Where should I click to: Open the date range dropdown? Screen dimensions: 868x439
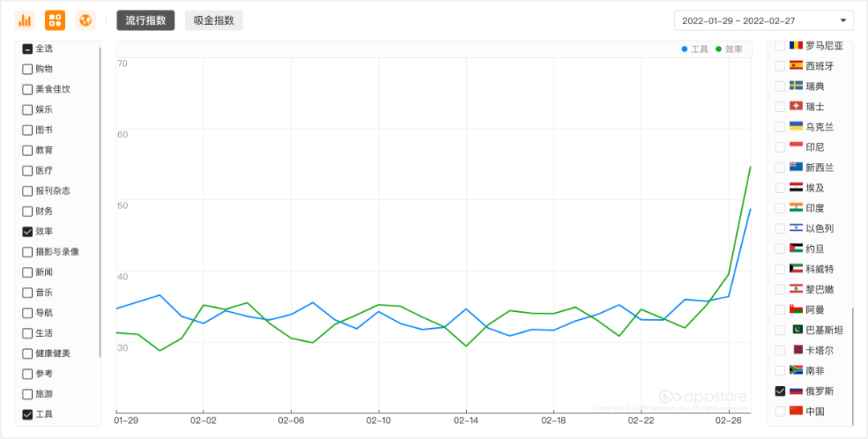coord(755,21)
